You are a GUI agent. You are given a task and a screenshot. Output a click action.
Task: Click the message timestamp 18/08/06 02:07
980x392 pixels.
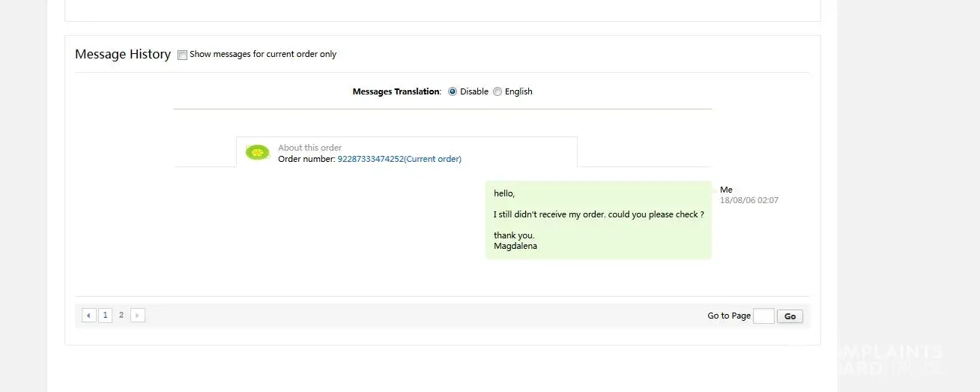748,201
